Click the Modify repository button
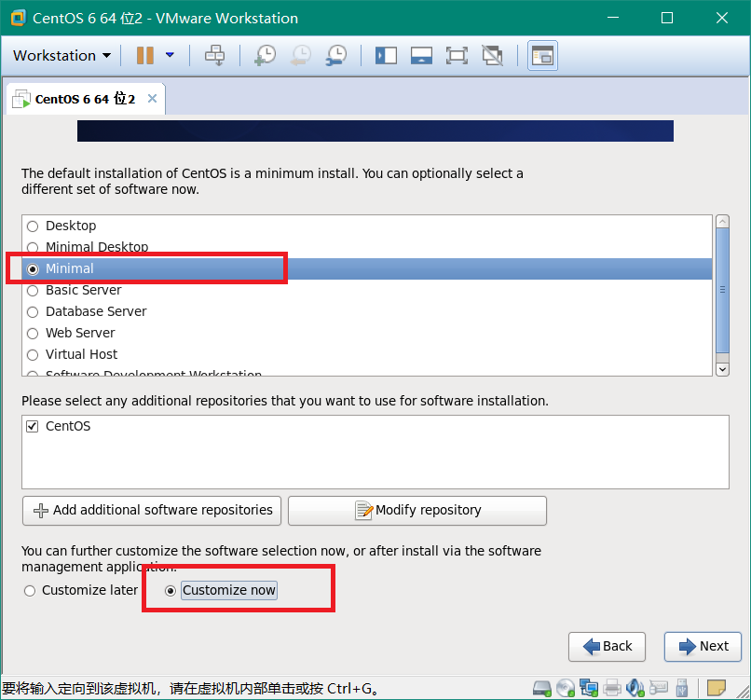This screenshot has height=700, width=751. click(417, 510)
